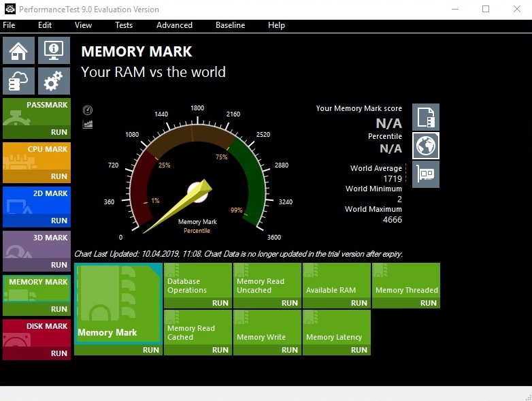The width and height of the screenshot is (532, 401).
Task: Open the gears settings icon
Action: coord(54,81)
